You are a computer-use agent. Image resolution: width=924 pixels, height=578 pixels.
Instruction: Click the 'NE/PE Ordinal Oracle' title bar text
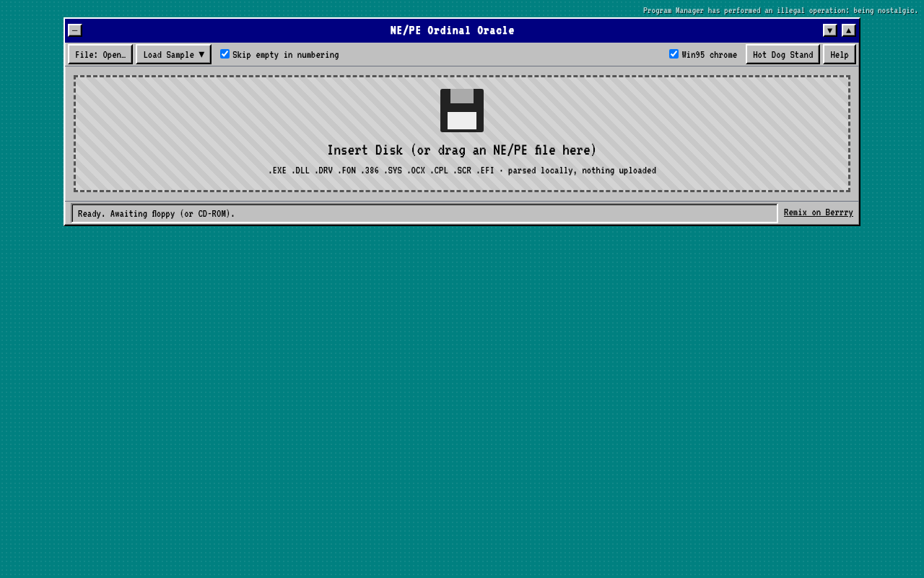tap(453, 30)
